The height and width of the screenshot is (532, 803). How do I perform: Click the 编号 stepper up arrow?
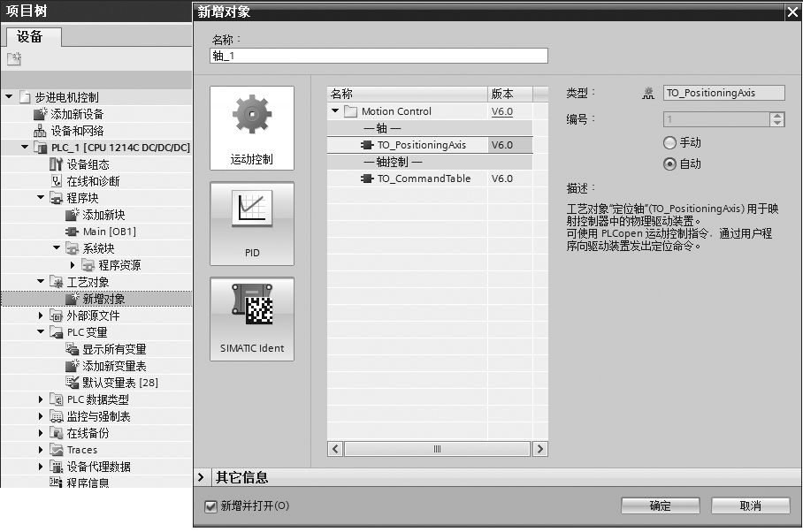776,116
